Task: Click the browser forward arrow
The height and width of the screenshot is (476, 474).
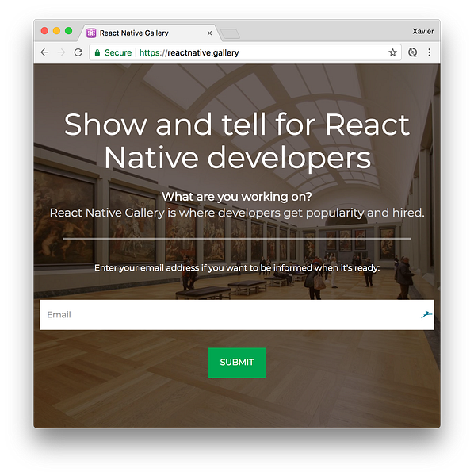Action: (x=61, y=52)
